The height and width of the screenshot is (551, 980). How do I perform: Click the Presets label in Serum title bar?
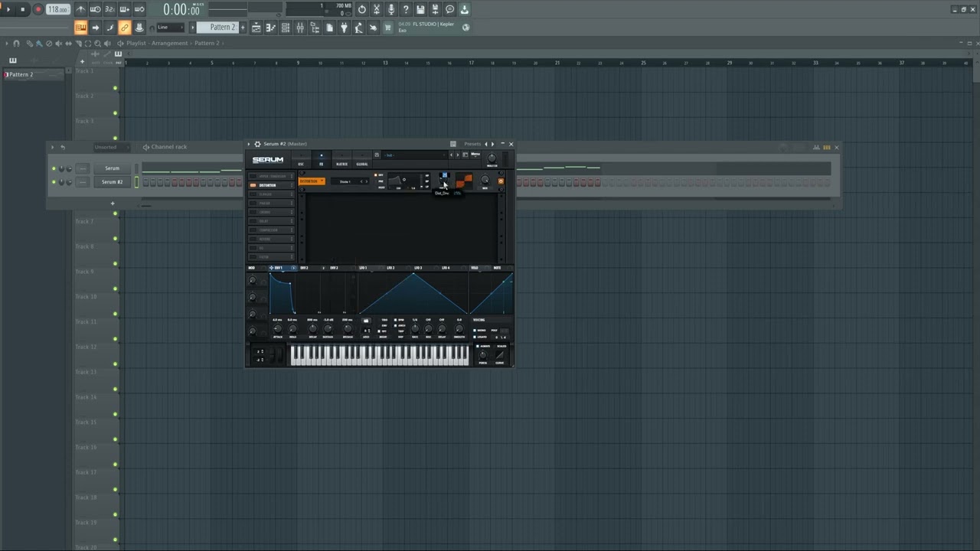point(472,144)
